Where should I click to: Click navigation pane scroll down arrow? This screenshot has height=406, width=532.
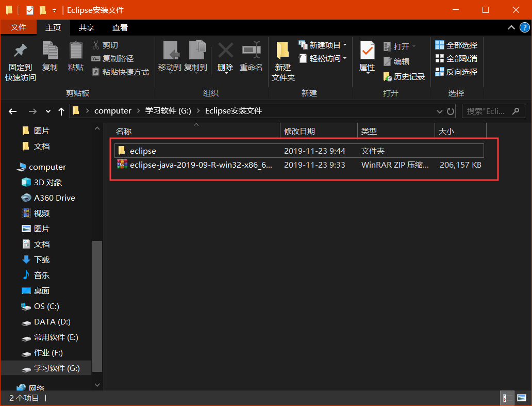[97, 385]
